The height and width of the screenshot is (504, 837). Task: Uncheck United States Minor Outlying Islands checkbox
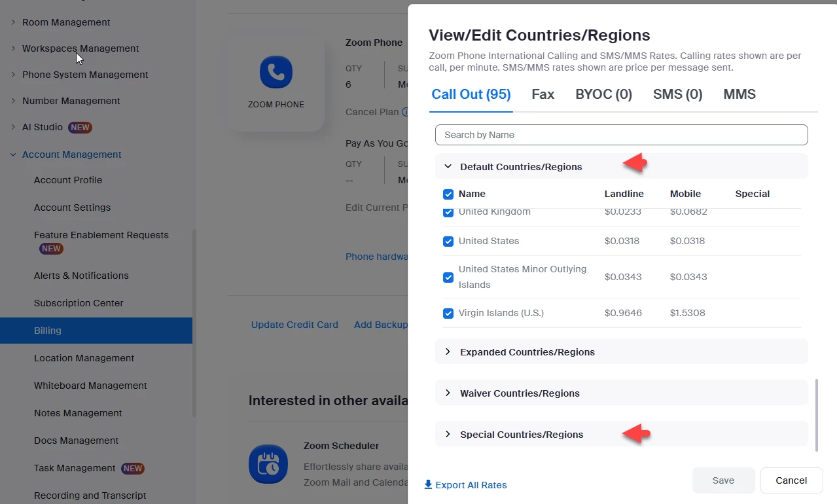click(x=448, y=278)
